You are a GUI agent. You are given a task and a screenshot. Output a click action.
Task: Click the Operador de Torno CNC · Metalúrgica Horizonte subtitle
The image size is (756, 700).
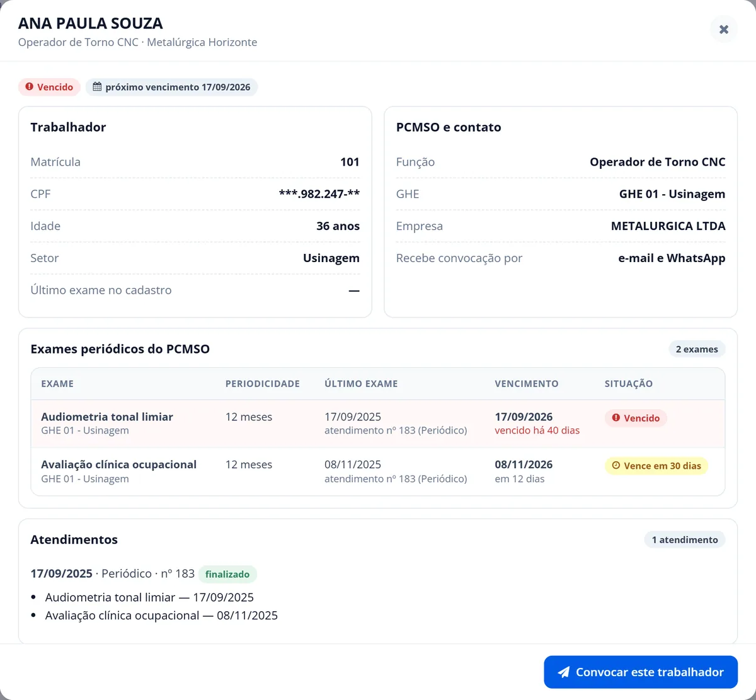[x=137, y=42]
